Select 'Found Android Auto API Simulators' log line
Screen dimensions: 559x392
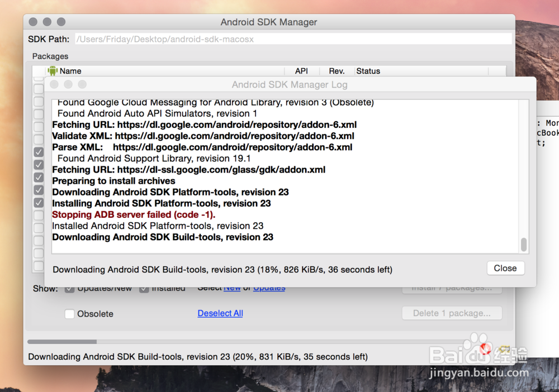tap(157, 113)
